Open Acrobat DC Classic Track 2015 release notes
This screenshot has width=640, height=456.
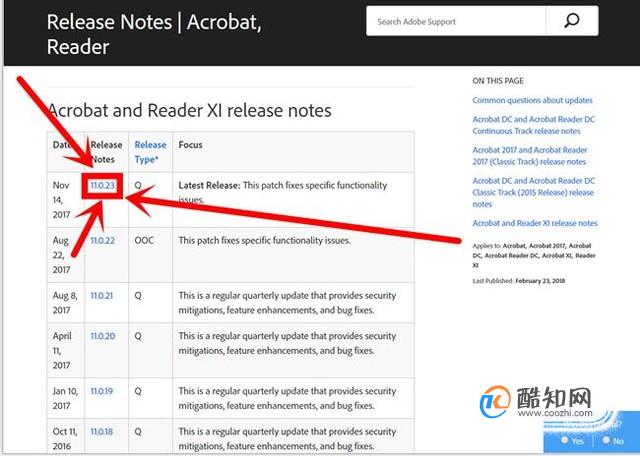coord(533,192)
